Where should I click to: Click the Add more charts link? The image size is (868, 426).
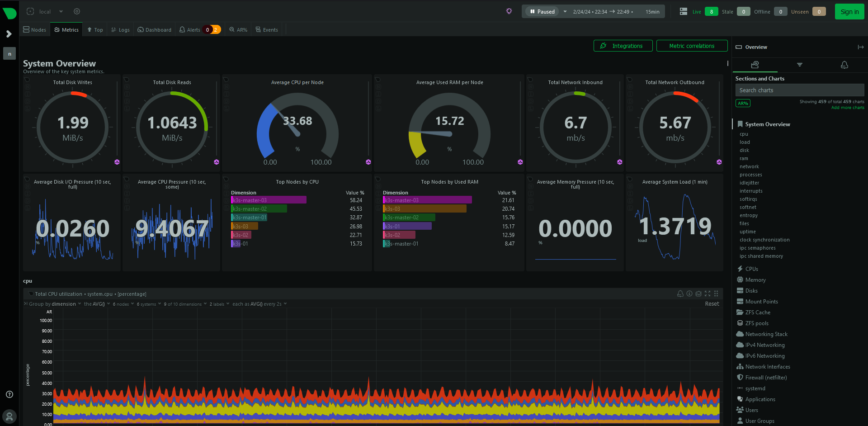point(848,108)
